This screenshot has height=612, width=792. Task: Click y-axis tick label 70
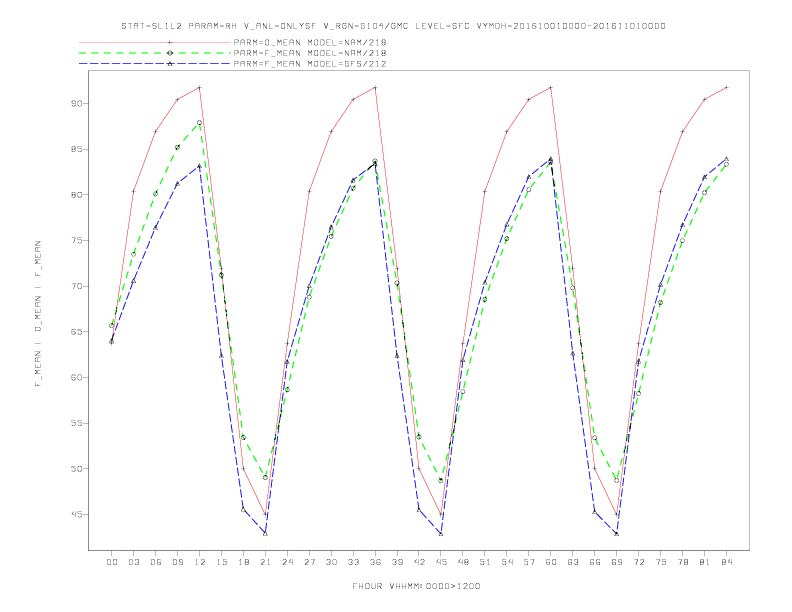point(77,286)
